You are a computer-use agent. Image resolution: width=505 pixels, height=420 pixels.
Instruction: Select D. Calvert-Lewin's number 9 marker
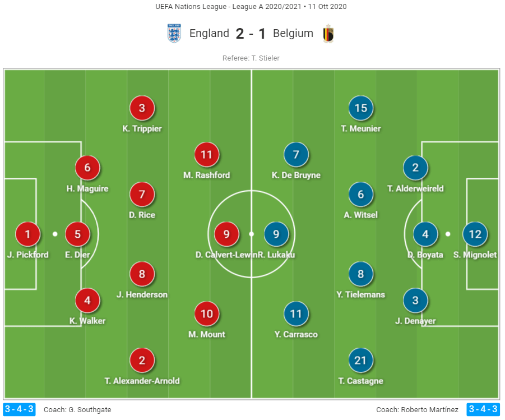226,234
